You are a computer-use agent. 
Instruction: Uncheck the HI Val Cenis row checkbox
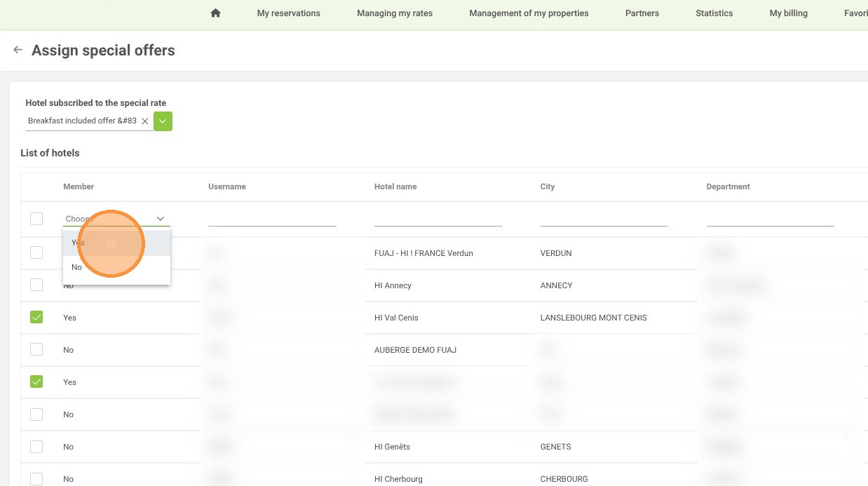(x=36, y=317)
